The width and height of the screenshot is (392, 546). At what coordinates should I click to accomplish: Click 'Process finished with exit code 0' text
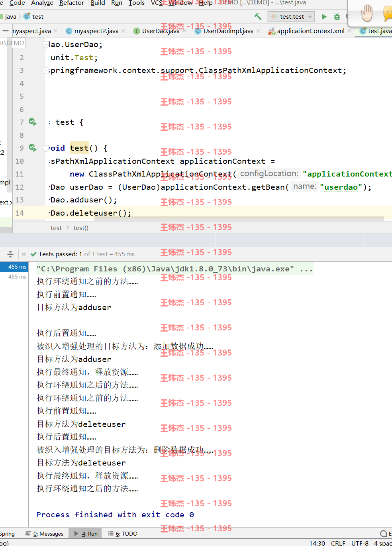(115, 515)
